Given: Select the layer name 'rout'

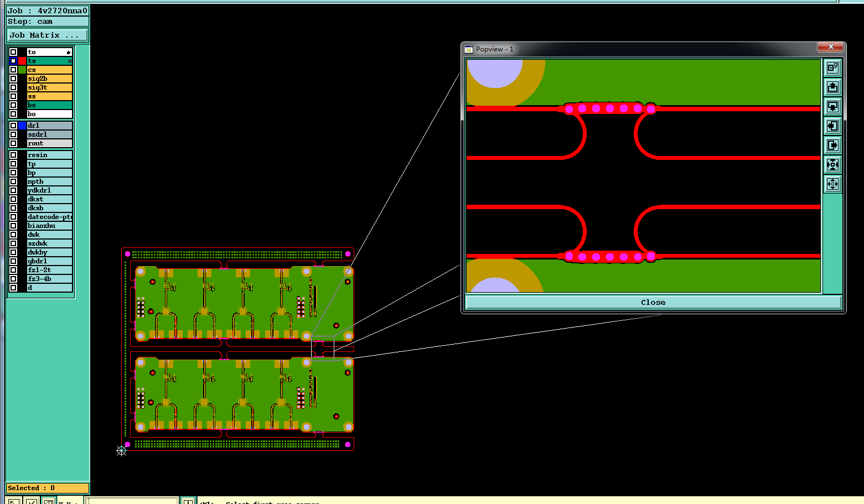Looking at the screenshot, I should point(50,143).
